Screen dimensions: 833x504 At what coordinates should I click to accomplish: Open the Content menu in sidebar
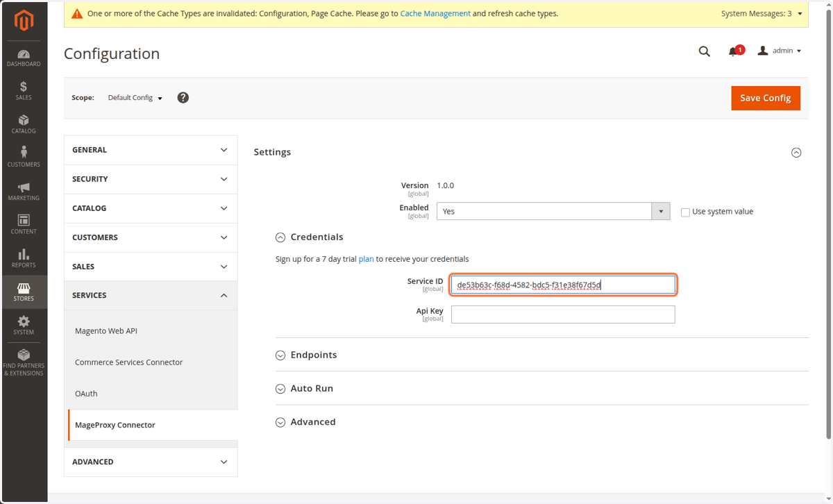pyautogui.click(x=24, y=225)
